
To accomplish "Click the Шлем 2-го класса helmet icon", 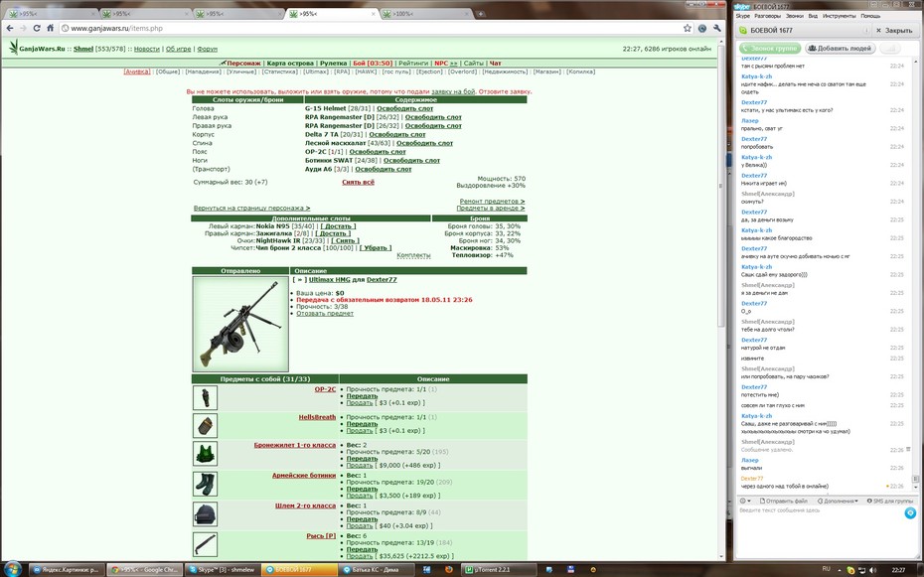I will pos(205,514).
